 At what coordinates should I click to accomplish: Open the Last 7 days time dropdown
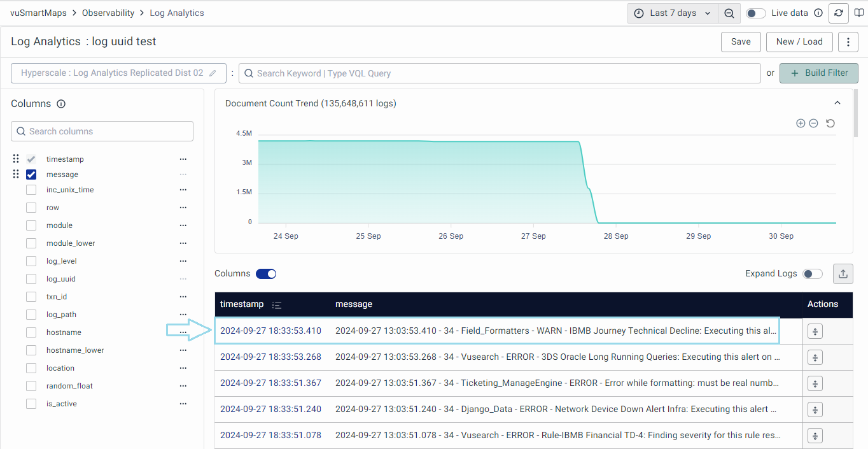(673, 13)
